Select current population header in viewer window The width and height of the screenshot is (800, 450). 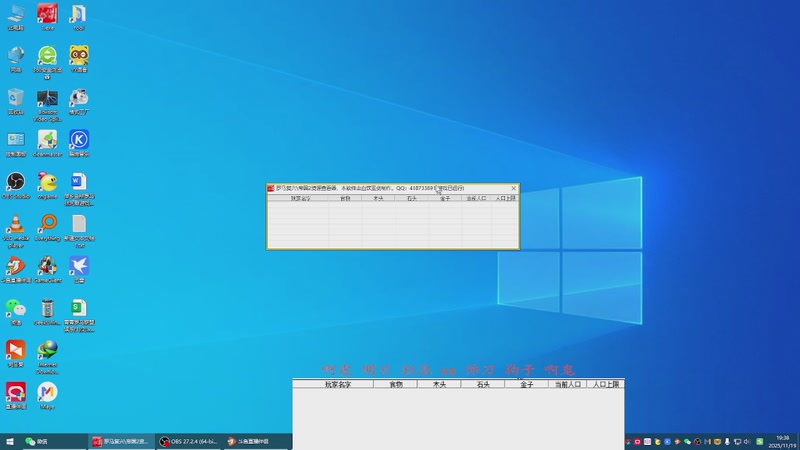(477, 198)
